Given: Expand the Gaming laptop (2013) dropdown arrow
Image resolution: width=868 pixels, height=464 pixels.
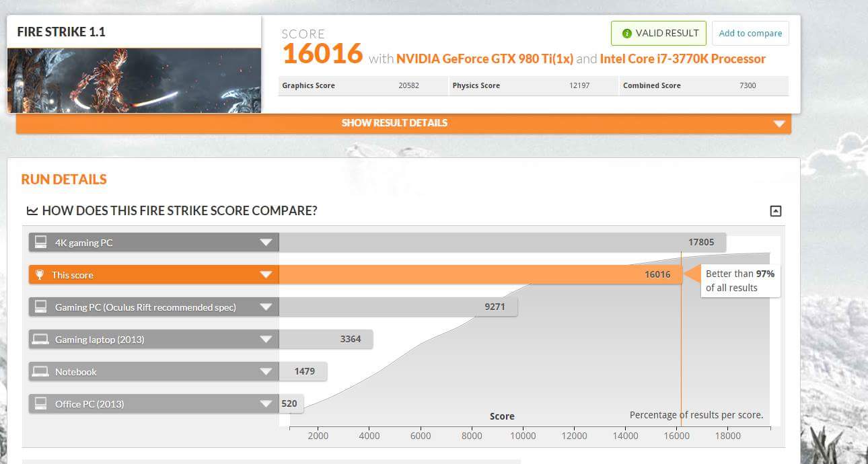Looking at the screenshot, I should pyautogui.click(x=266, y=340).
